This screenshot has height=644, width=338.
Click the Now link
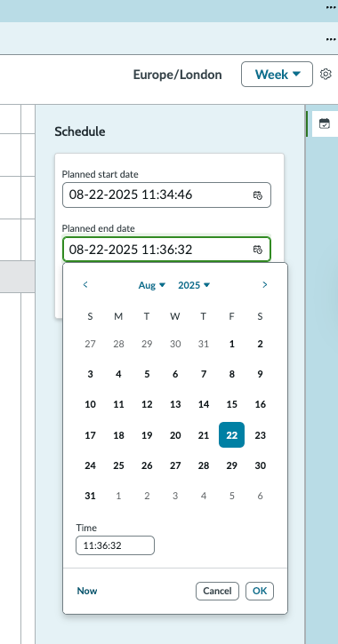[87, 591]
